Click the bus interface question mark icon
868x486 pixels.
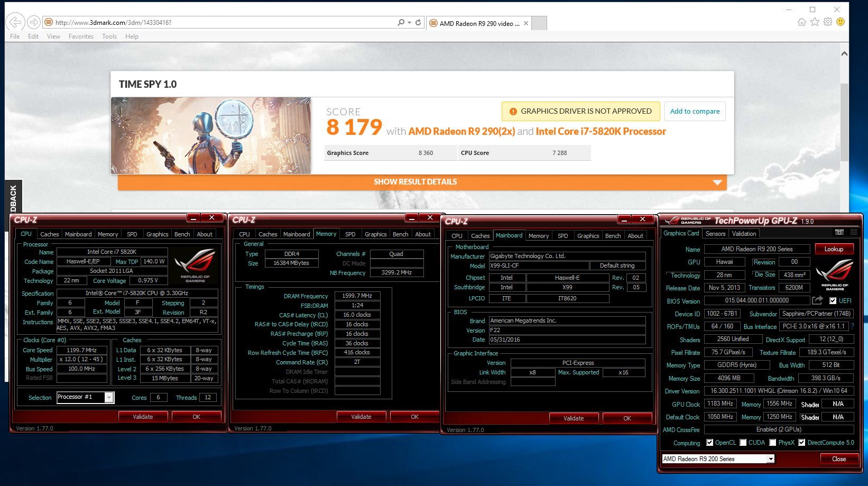point(852,327)
